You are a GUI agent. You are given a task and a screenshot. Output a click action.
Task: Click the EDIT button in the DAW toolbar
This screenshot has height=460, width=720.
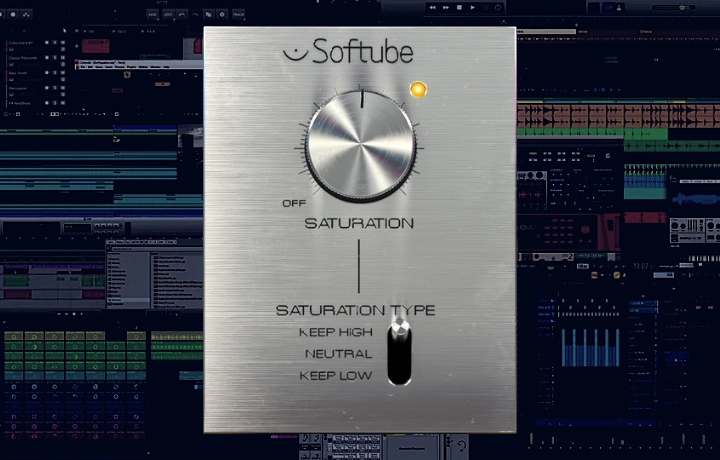[169, 15]
